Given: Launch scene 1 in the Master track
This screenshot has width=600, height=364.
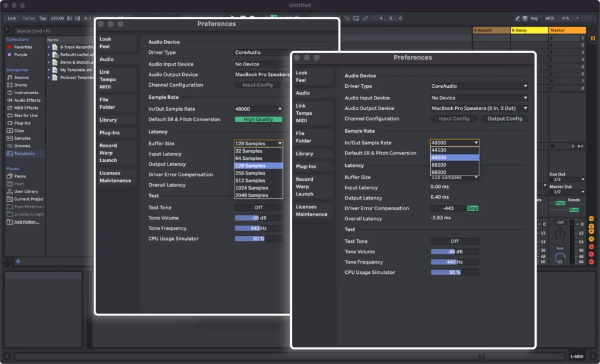Looking at the screenshot, I should pos(551,38).
